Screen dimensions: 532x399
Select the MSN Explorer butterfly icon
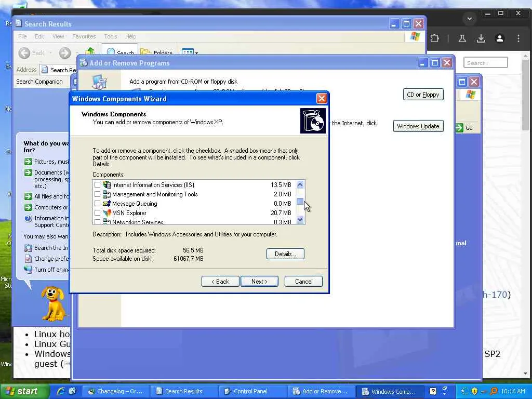pyautogui.click(x=107, y=212)
